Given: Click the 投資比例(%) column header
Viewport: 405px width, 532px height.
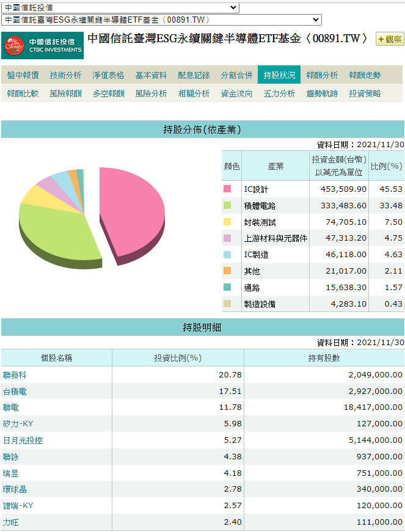Looking at the screenshot, I should pos(178,358).
